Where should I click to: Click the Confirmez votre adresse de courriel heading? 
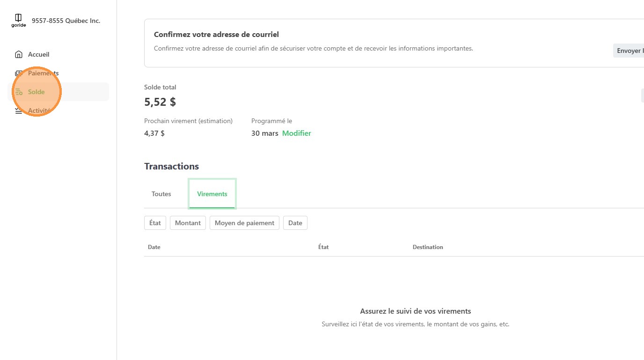coord(216,35)
